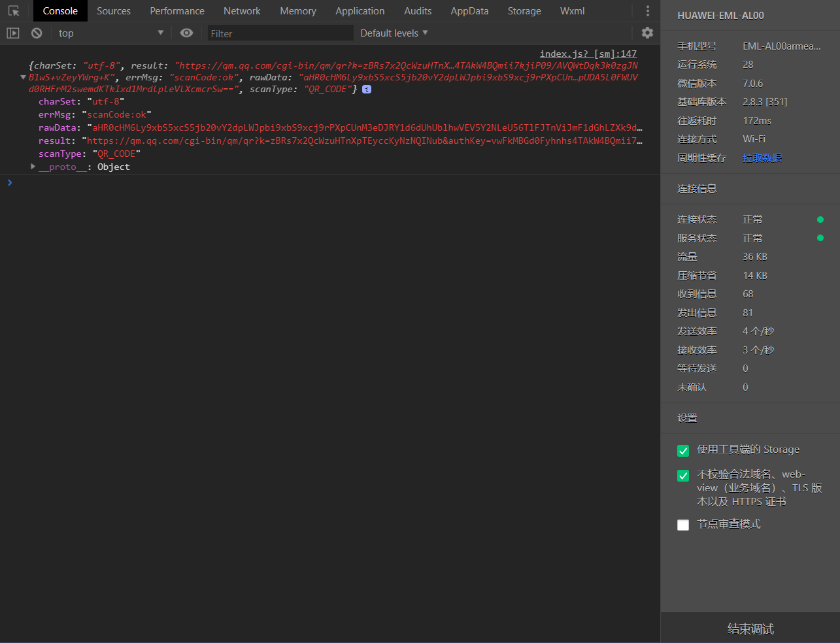Screen dimensions: 840x643
Task: Open the Application tab
Action: tap(360, 11)
